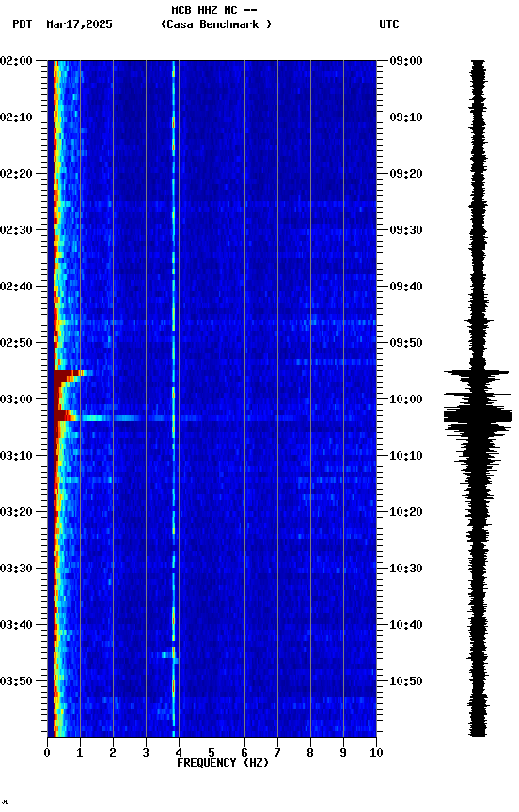This screenshot has width=519, height=812.
Task: Click the 03:30 PDT time label
Action: (16, 569)
